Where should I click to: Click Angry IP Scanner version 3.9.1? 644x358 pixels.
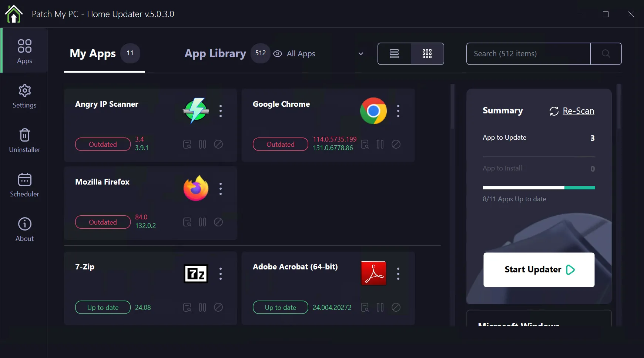[x=142, y=148]
